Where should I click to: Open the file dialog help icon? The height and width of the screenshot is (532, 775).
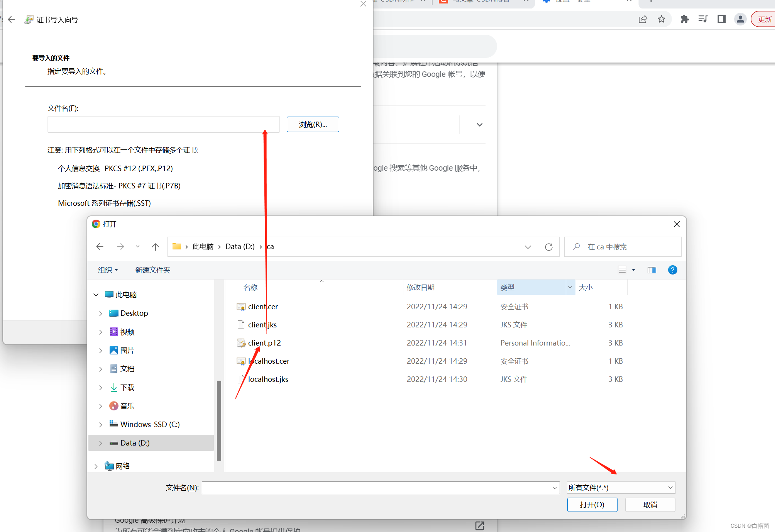(x=672, y=270)
